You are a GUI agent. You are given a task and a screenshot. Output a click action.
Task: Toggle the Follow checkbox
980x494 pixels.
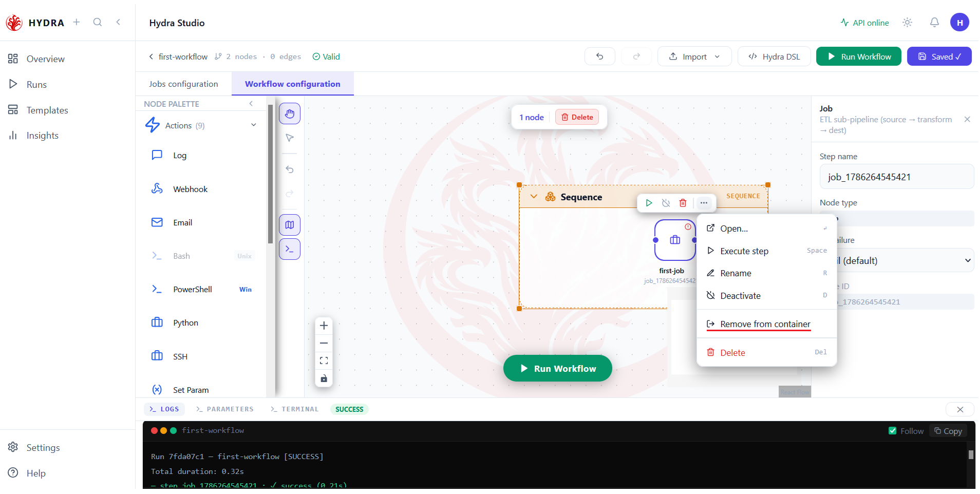(x=893, y=431)
